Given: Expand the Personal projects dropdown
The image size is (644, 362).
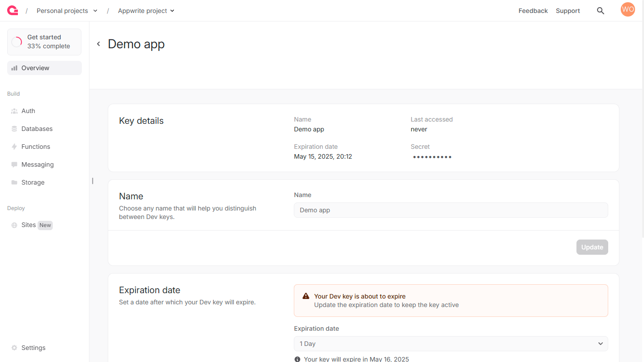Looking at the screenshot, I should pos(67,11).
